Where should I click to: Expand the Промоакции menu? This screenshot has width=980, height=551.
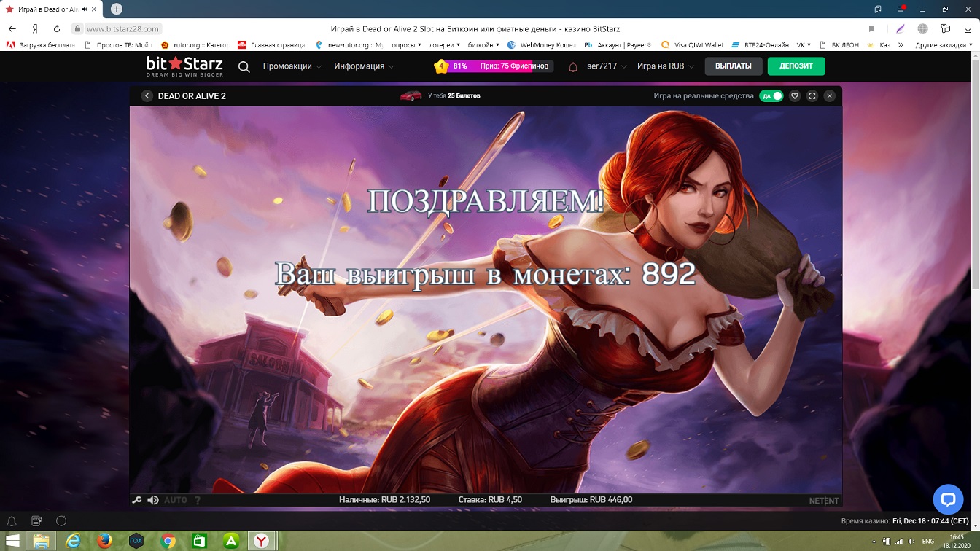pos(292,66)
